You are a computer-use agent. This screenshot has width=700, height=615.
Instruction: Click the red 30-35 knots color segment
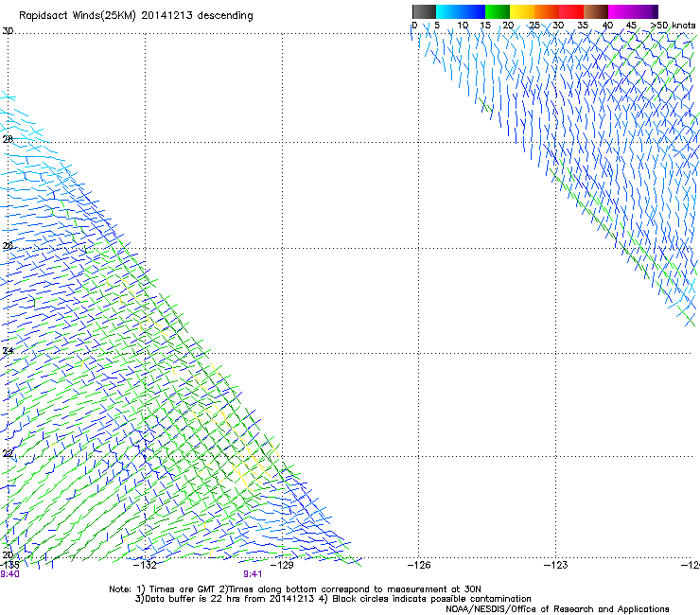(571, 11)
